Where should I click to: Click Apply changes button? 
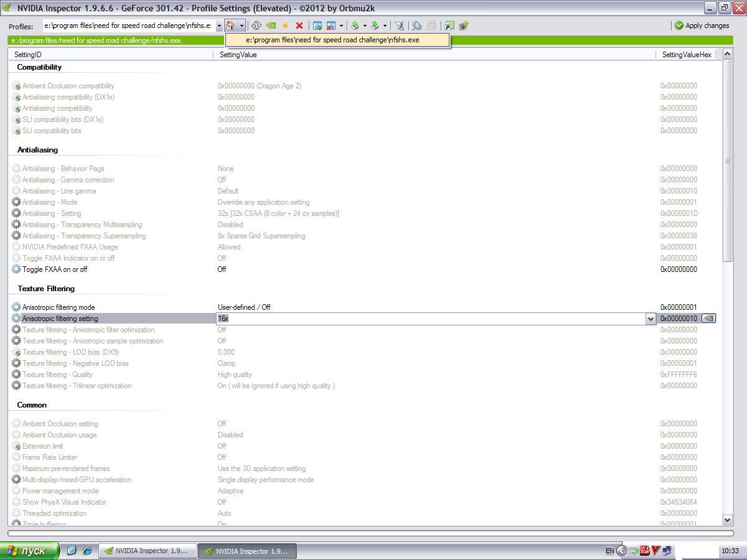click(702, 26)
